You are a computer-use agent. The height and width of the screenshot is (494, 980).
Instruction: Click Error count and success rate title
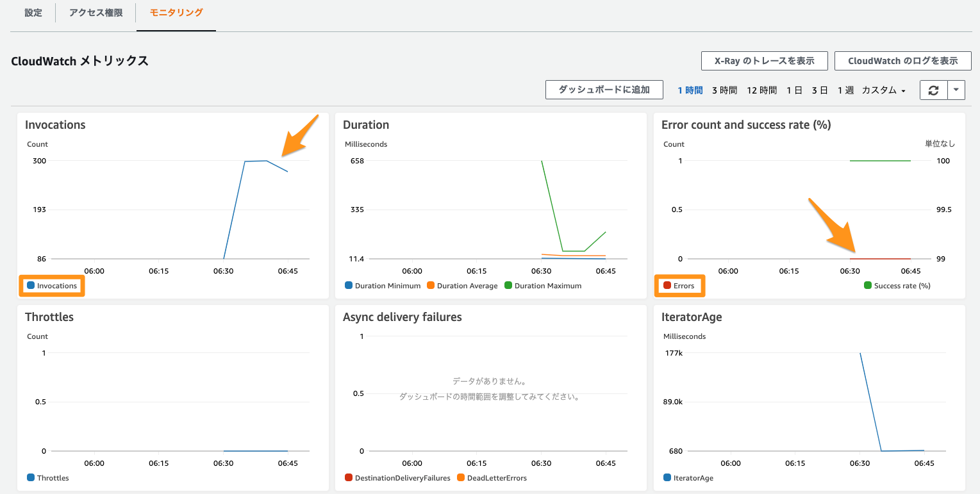click(746, 125)
